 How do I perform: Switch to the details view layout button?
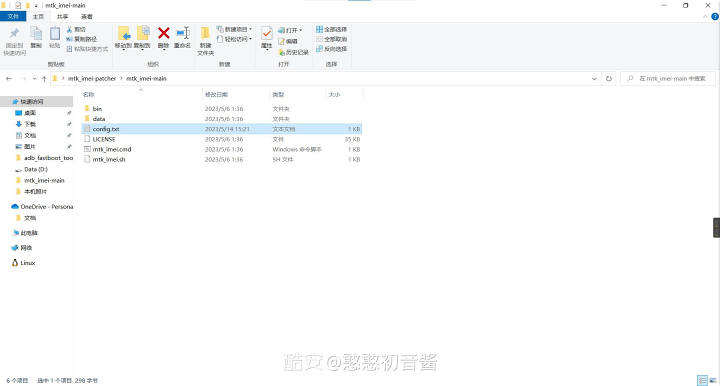[702, 380]
